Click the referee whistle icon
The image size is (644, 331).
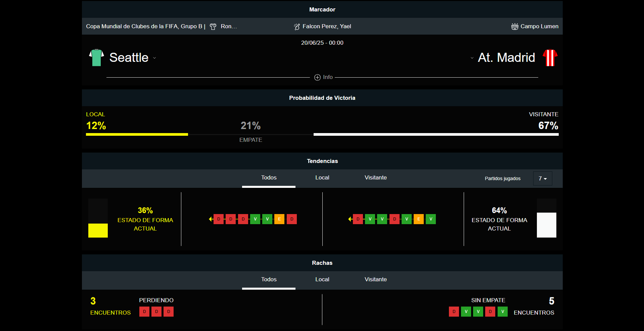coord(297,27)
